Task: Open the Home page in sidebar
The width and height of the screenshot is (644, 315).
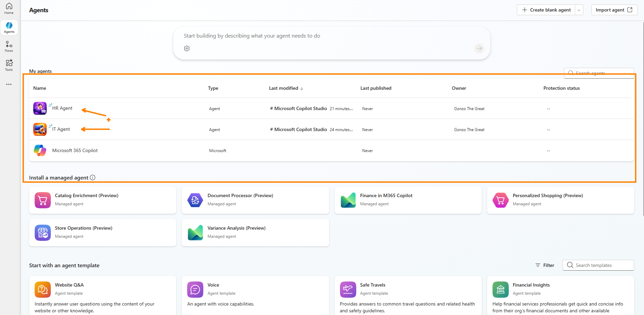Action: click(x=9, y=8)
